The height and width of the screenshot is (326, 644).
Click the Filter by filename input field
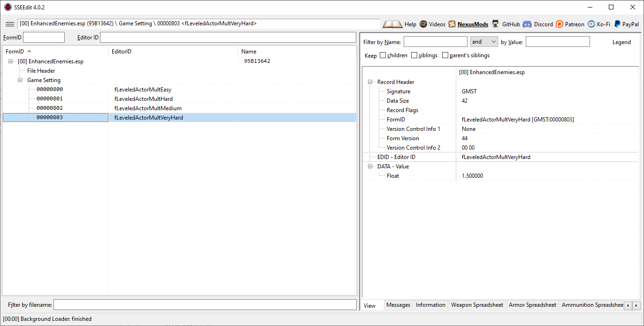(x=205, y=305)
